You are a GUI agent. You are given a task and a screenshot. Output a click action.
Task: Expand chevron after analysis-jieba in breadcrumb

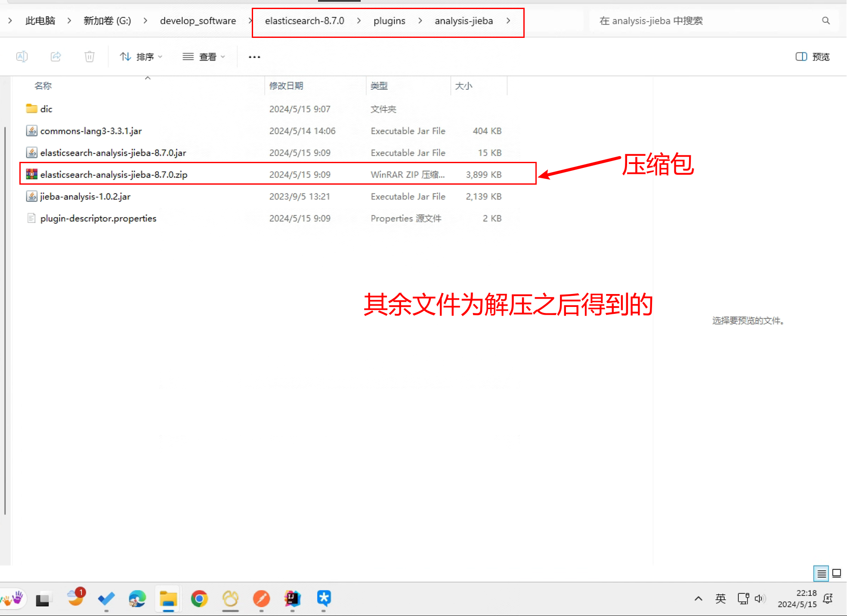click(508, 21)
